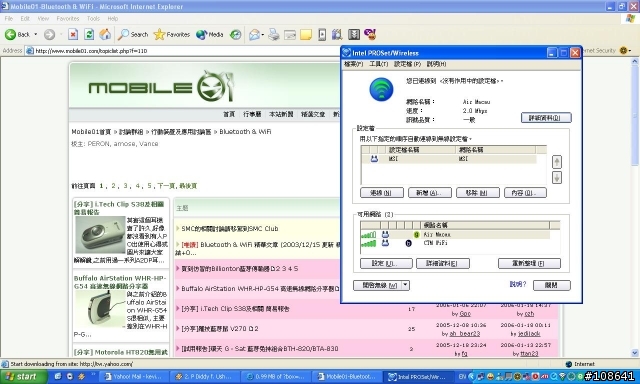Open the 工具(T) menu in Intel PROSet
This screenshot has width=640, height=384.
[378, 64]
